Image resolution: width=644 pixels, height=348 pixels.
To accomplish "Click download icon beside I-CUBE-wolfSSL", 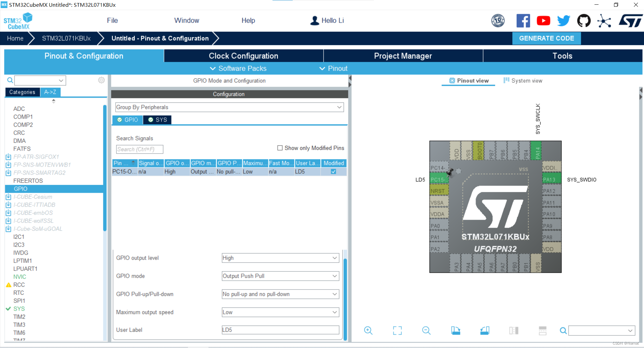I will point(8,221).
